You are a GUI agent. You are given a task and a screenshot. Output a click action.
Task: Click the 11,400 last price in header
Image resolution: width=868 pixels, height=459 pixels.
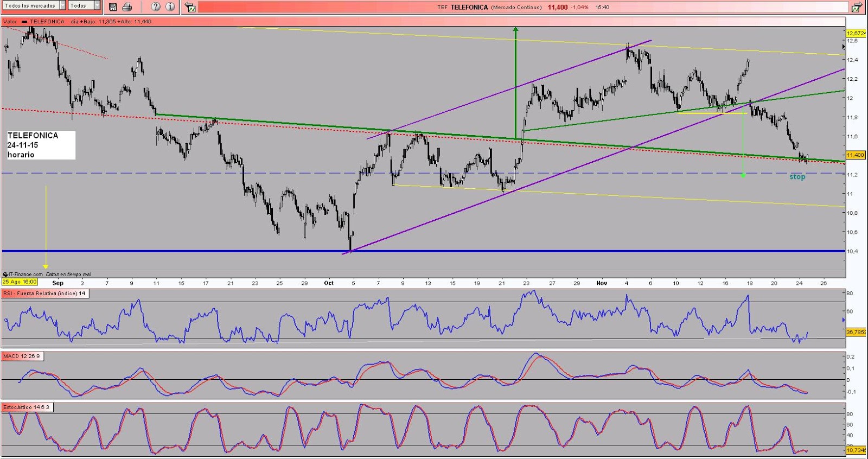tap(558, 8)
